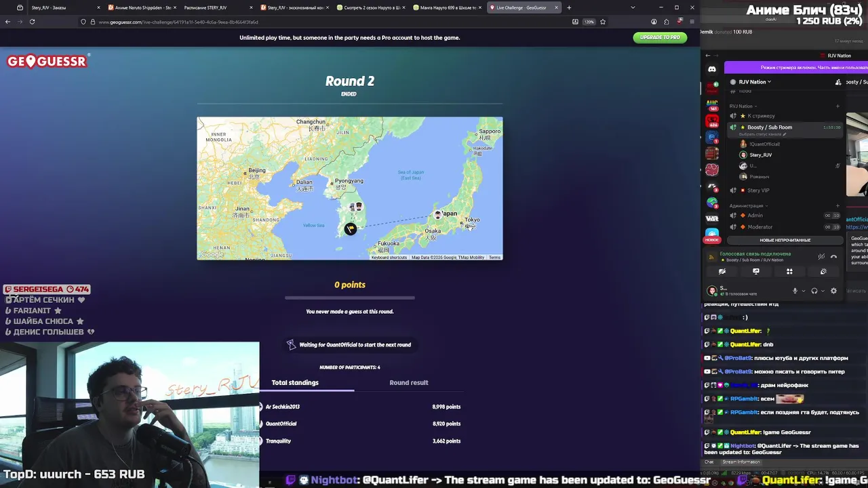Switch to the Манга Наруто 699 tab
Viewport: 868px width, 488px height.
(x=448, y=7)
